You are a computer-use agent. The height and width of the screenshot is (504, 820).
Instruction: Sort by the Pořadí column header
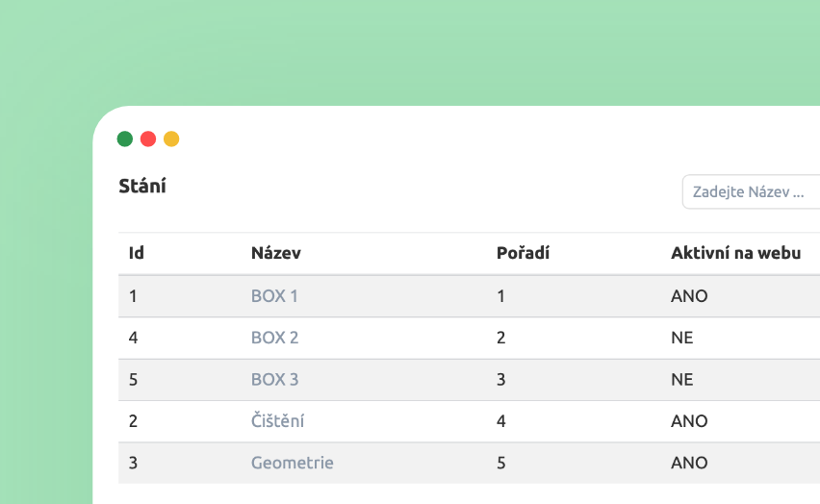tap(523, 254)
